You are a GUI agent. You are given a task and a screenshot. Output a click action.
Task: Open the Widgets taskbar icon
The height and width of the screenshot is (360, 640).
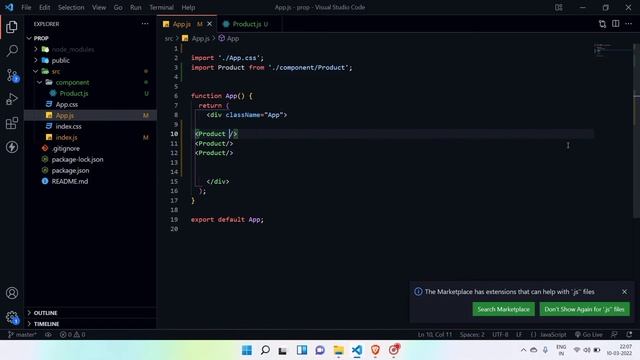[x=302, y=350]
